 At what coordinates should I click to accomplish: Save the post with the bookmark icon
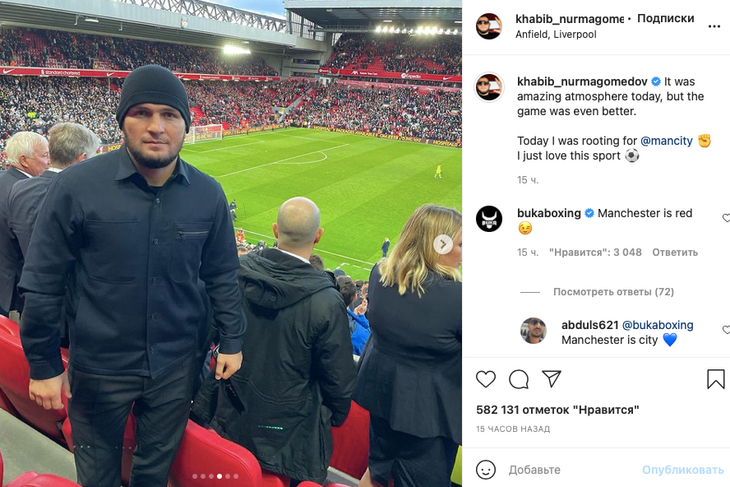pos(716,379)
